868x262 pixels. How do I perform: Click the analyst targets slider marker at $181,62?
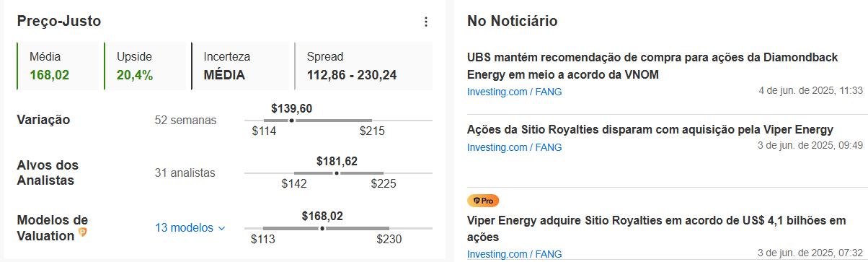coord(336,173)
